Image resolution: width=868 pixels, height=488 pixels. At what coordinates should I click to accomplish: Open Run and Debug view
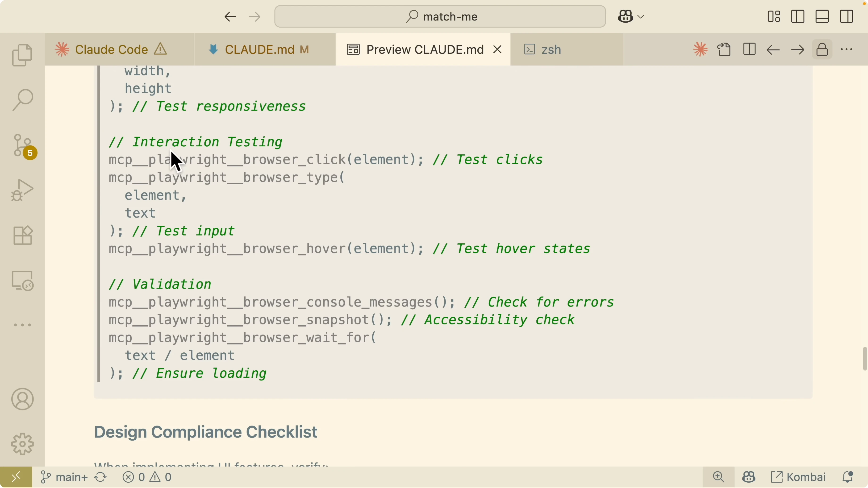(22, 190)
